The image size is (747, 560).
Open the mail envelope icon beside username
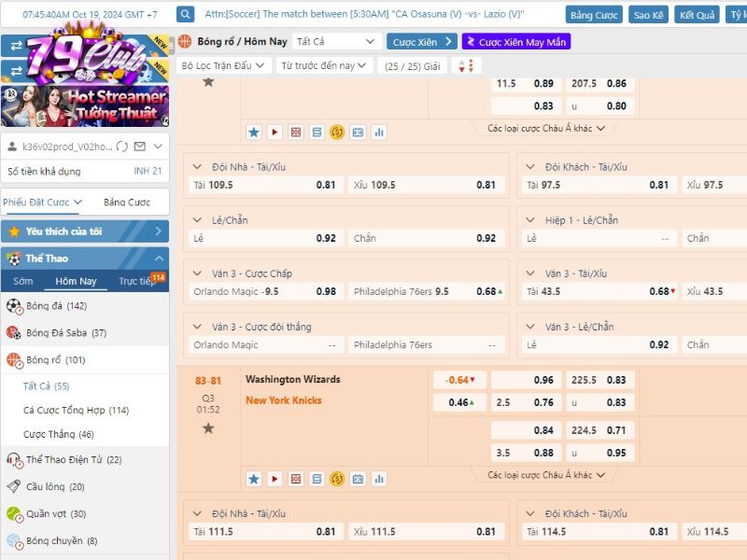coord(139,147)
